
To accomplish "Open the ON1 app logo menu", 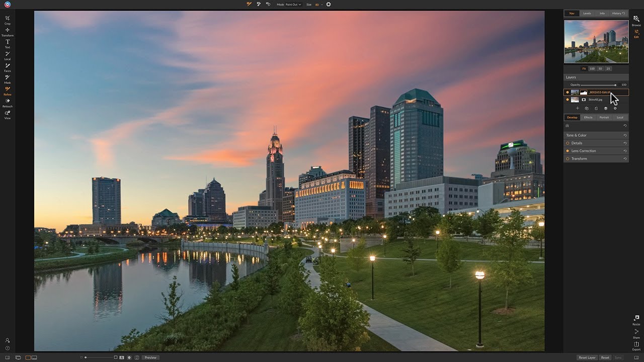I will (7, 5).
